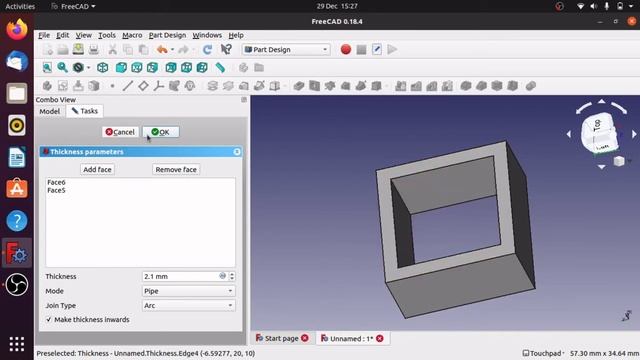Click Create datum line icon
This screenshot has height=360, width=640.
click(128, 86)
